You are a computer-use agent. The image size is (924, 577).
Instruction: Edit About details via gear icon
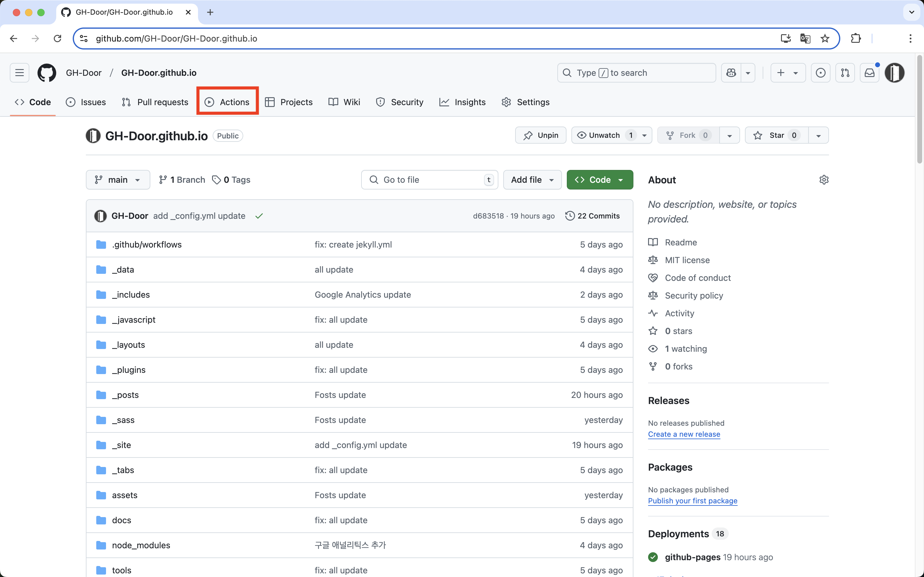pyautogui.click(x=824, y=180)
